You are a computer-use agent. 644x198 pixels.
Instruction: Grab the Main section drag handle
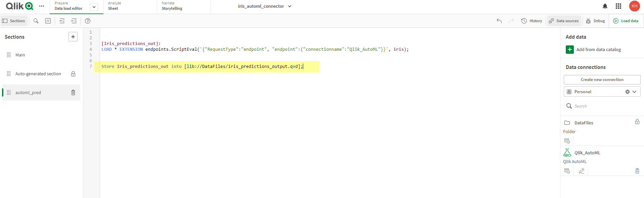[9, 55]
